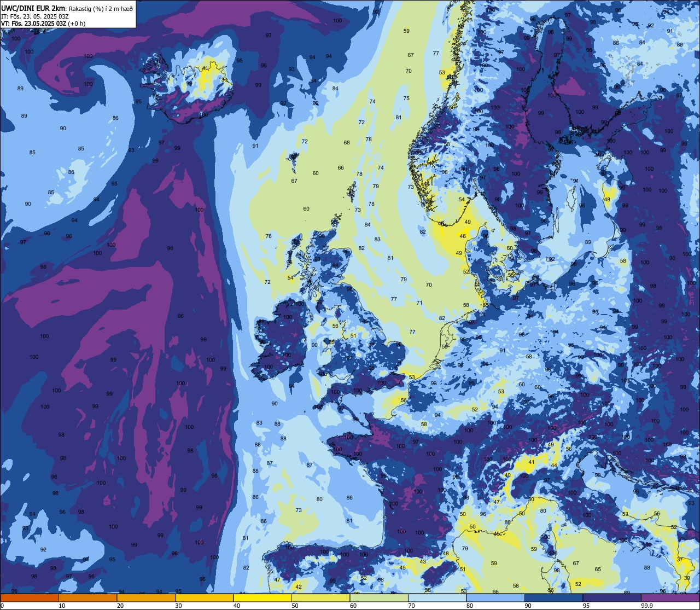
Task: Select the light blue legend band 70 to 80
Action: click(437, 597)
